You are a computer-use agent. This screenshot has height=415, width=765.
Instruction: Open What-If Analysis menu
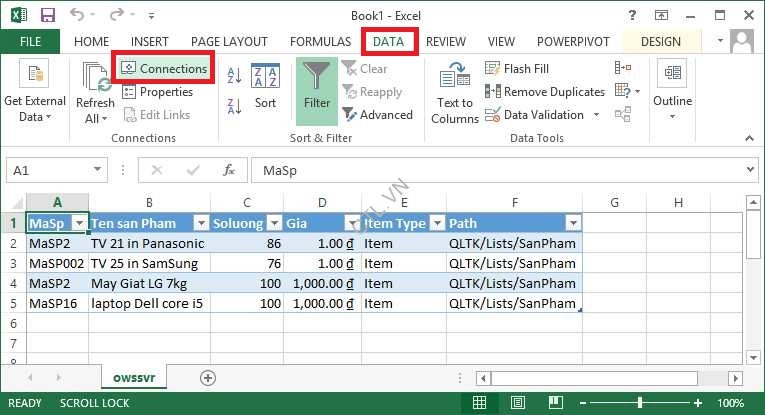(x=627, y=91)
